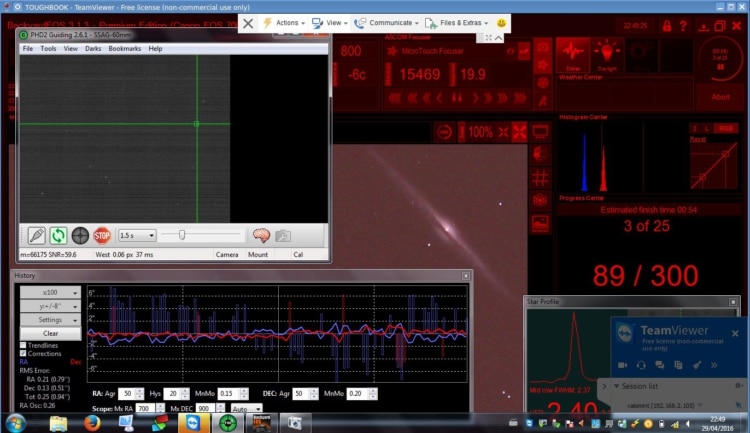
Task: Click the monitor display icon above the grid icon
Action: (540, 132)
